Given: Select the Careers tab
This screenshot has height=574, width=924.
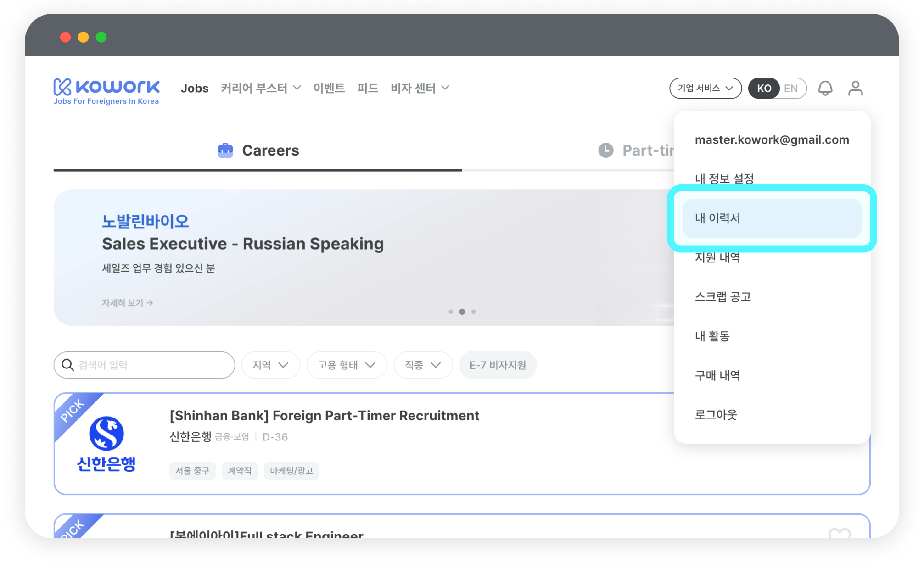Looking at the screenshot, I should (258, 150).
